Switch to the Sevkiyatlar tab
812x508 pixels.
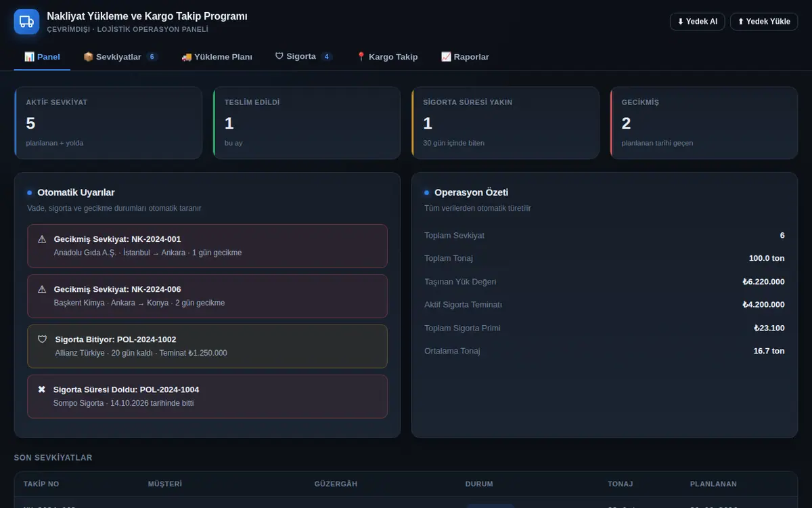point(120,57)
